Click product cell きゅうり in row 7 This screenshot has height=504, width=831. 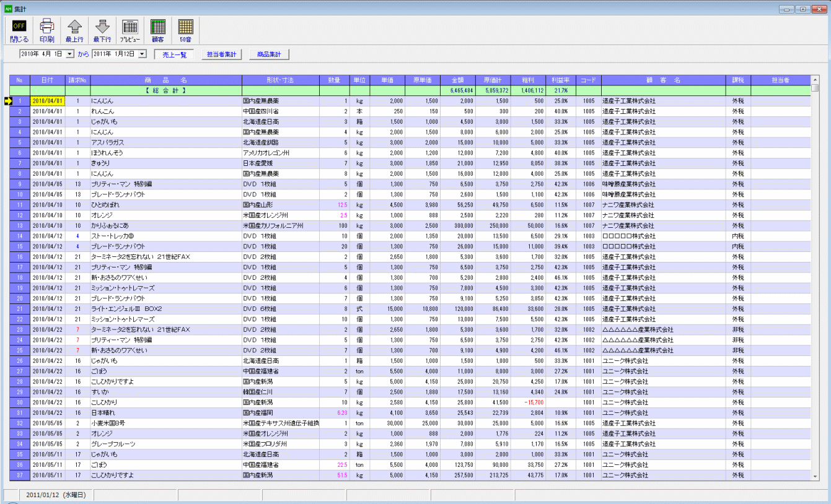[x=165, y=163]
